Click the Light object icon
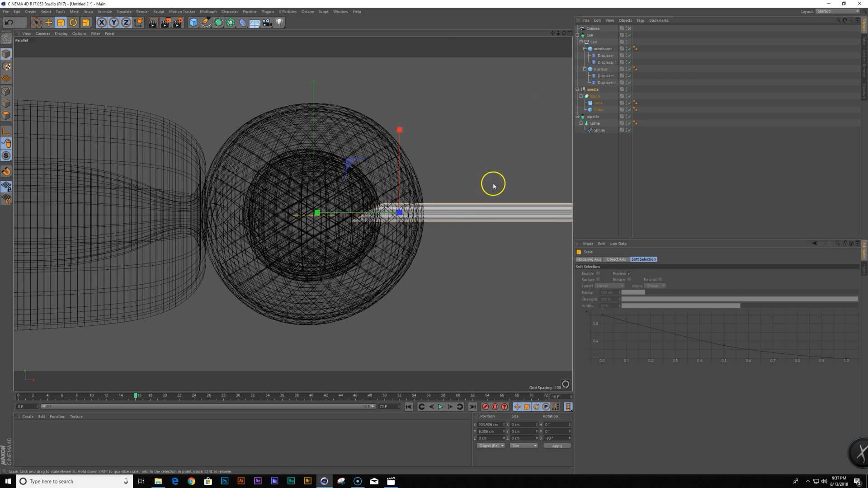This screenshot has height=488, width=868. (279, 23)
